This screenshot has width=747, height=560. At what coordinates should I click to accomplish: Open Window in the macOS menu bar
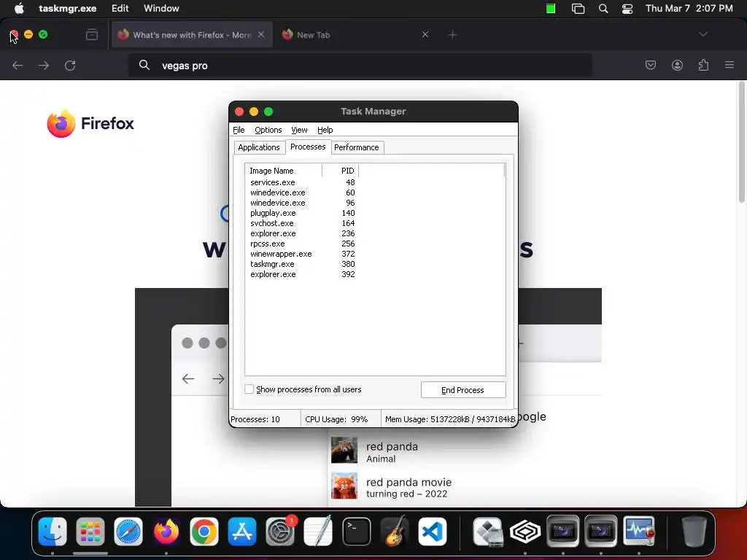[161, 9]
